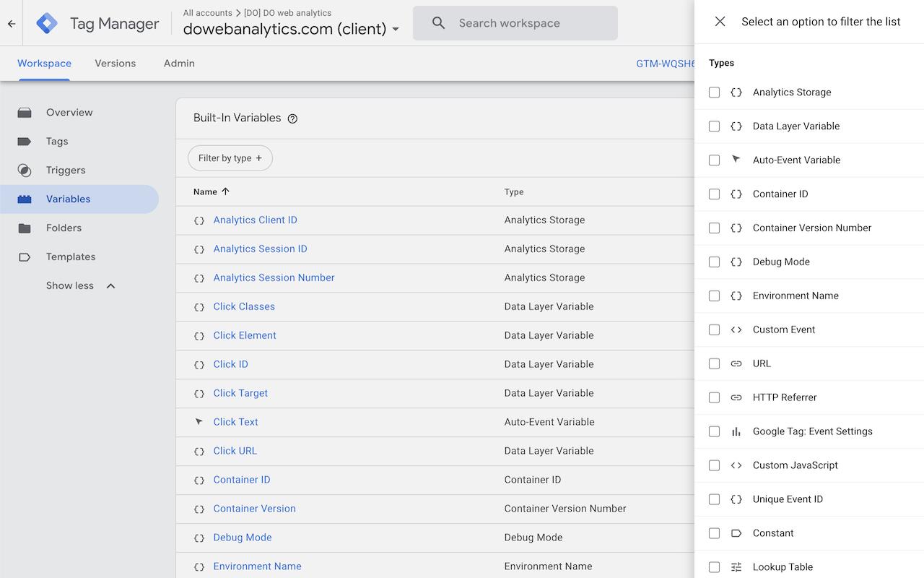Check the Analytics Storage type checkbox

pos(714,92)
